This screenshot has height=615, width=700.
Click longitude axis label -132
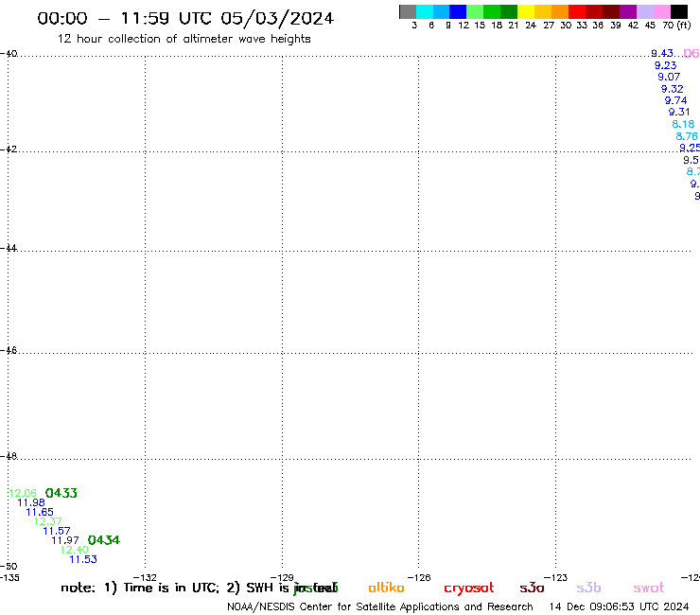click(145, 578)
